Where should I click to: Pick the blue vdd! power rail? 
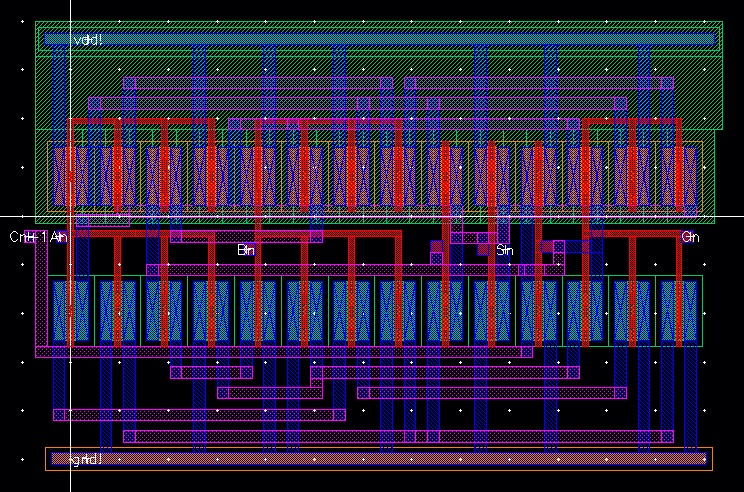click(x=380, y=39)
